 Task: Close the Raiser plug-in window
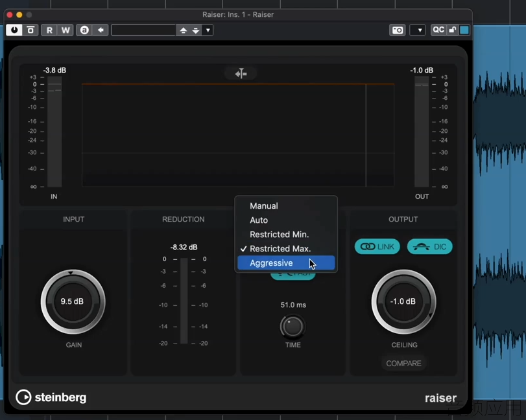10,15
